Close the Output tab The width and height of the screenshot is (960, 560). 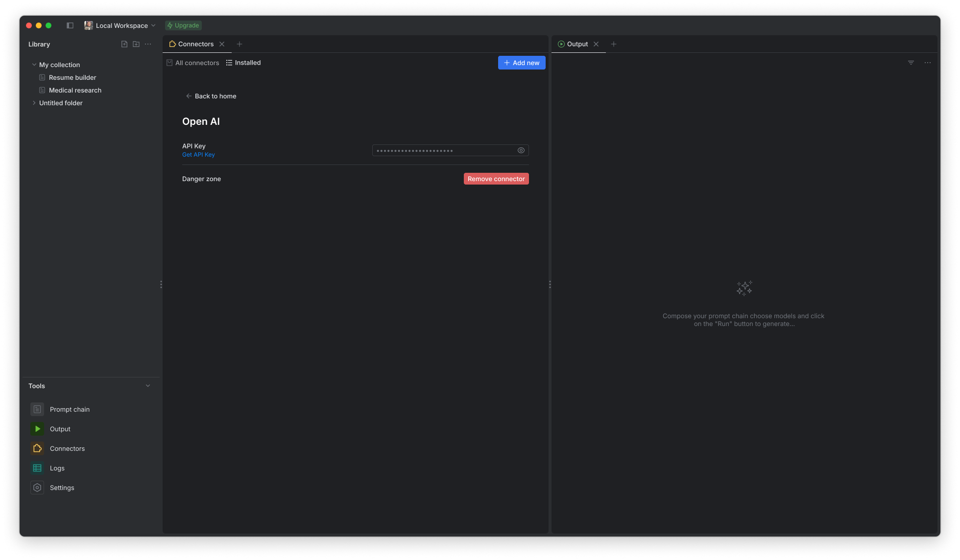(596, 44)
